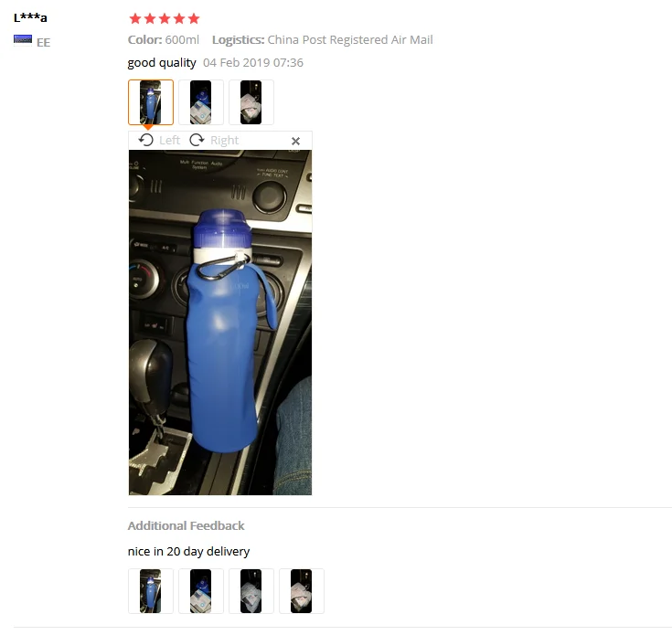Click the reviewer country flag icon
The height and width of the screenshot is (635, 672).
pyautogui.click(x=23, y=39)
